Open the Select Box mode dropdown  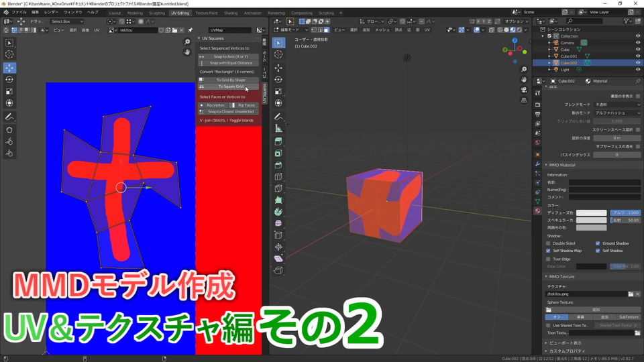click(x=67, y=21)
